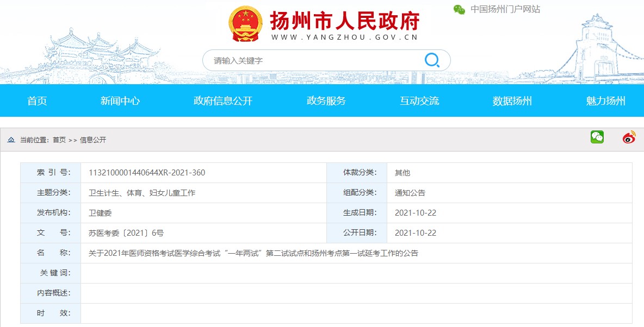Screen dimensions: 644x327
Task: Click the 信息公开 breadcrumb link
Action: (x=93, y=140)
